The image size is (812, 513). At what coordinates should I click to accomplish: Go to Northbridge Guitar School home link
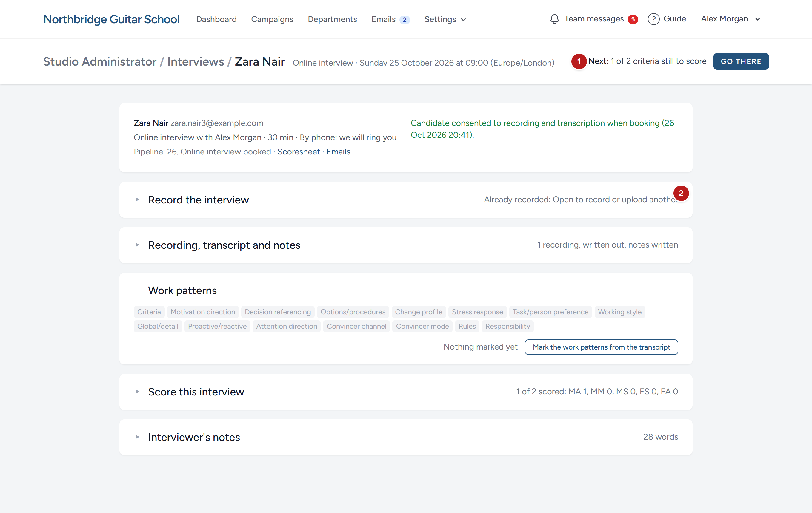[111, 19]
